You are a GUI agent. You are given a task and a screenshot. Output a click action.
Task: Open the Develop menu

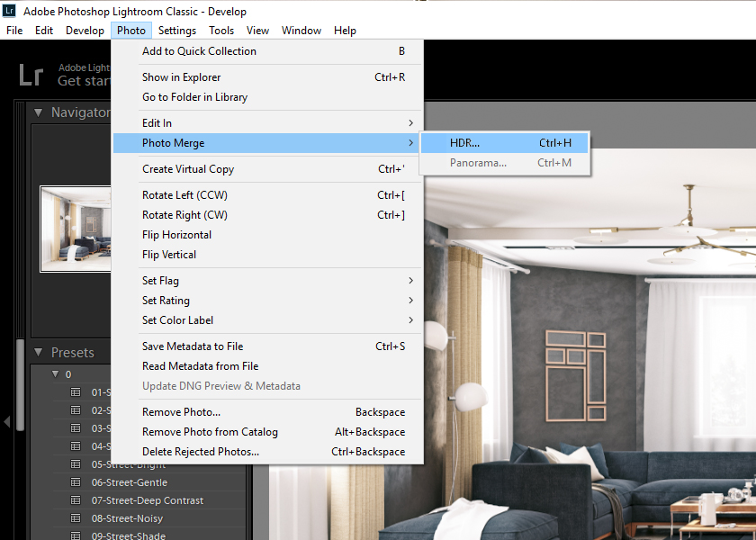85,31
